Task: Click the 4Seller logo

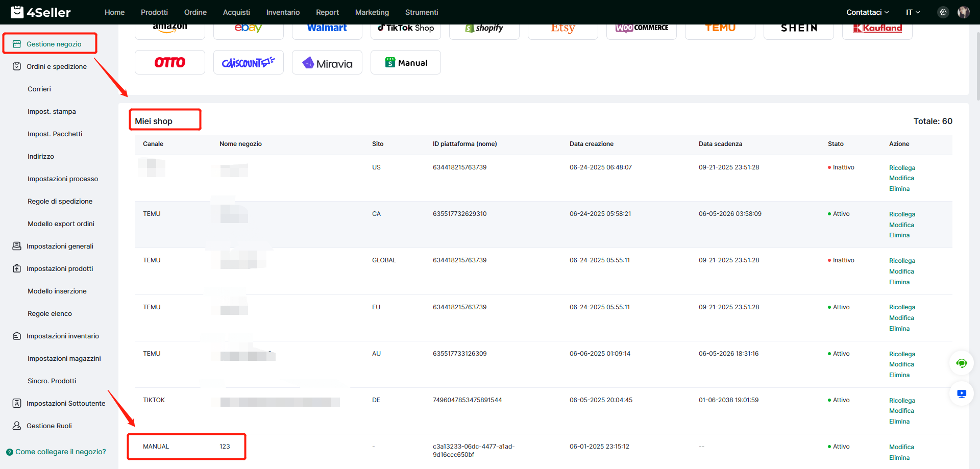Action: point(41,12)
